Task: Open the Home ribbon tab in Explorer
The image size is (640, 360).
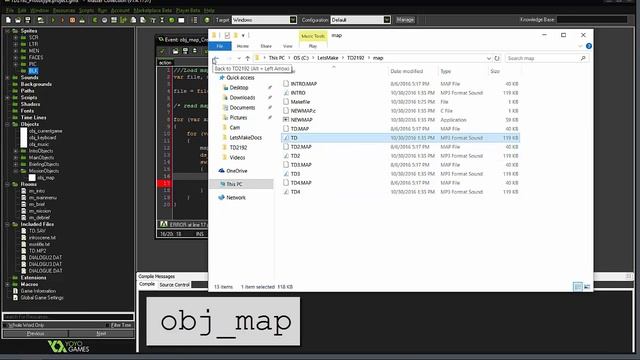Action: [242, 46]
